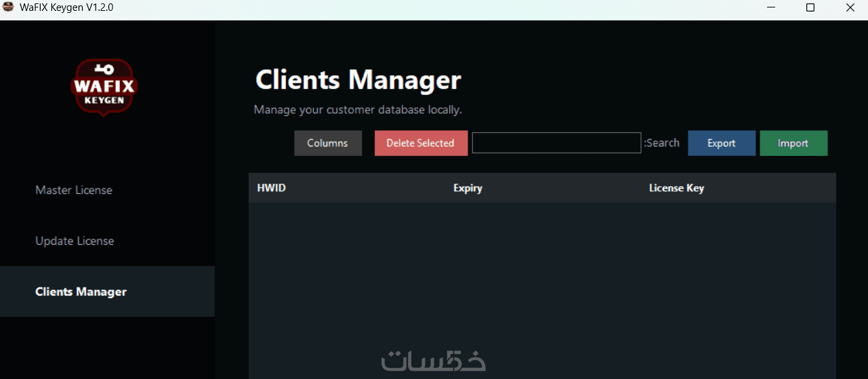Click the Arabic watermark logo at bottom
The image size is (868, 379).
point(434,360)
